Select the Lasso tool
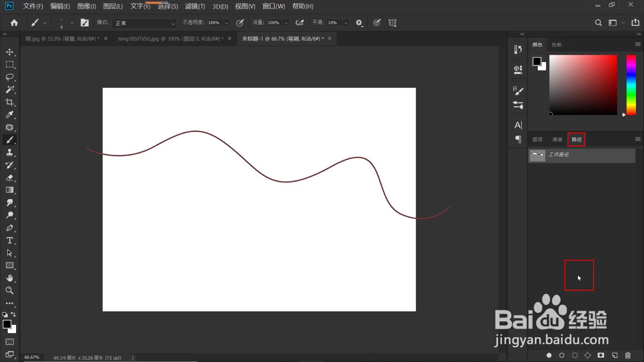Viewport: 644px width, 362px height. (x=10, y=77)
